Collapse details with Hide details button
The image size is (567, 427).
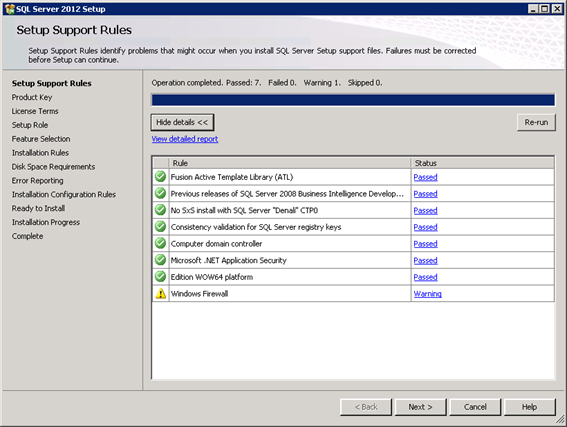182,122
